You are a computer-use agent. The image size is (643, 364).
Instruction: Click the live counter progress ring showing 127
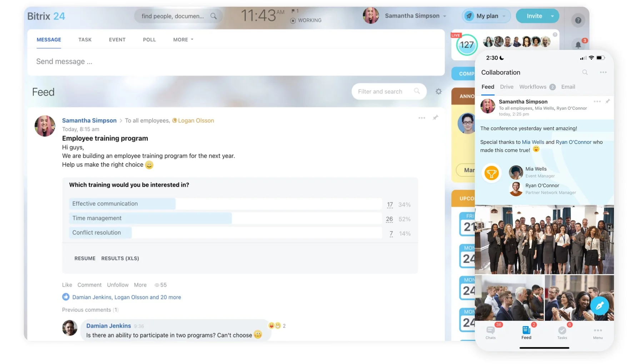pyautogui.click(x=466, y=45)
